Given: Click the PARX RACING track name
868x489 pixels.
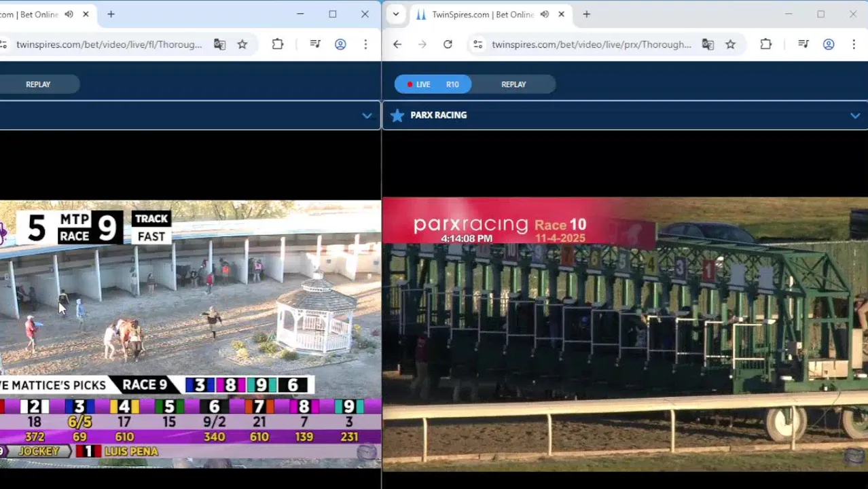Looking at the screenshot, I should click(x=438, y=115).
